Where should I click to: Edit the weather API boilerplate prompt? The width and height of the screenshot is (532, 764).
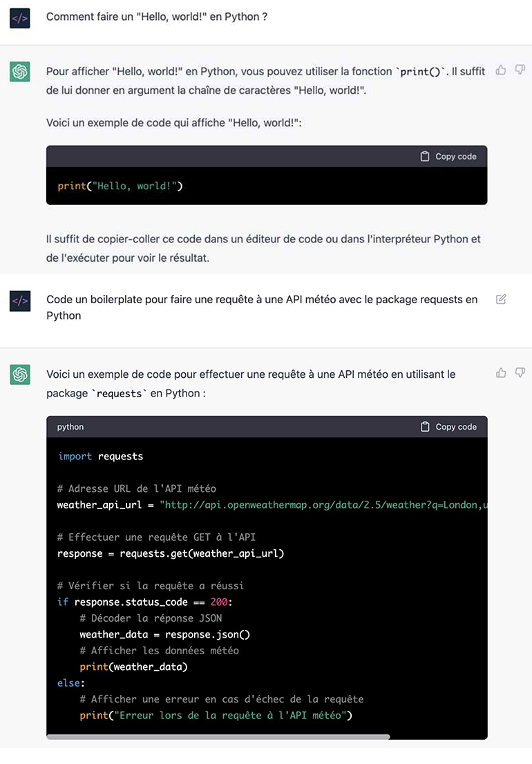point(502,299)
